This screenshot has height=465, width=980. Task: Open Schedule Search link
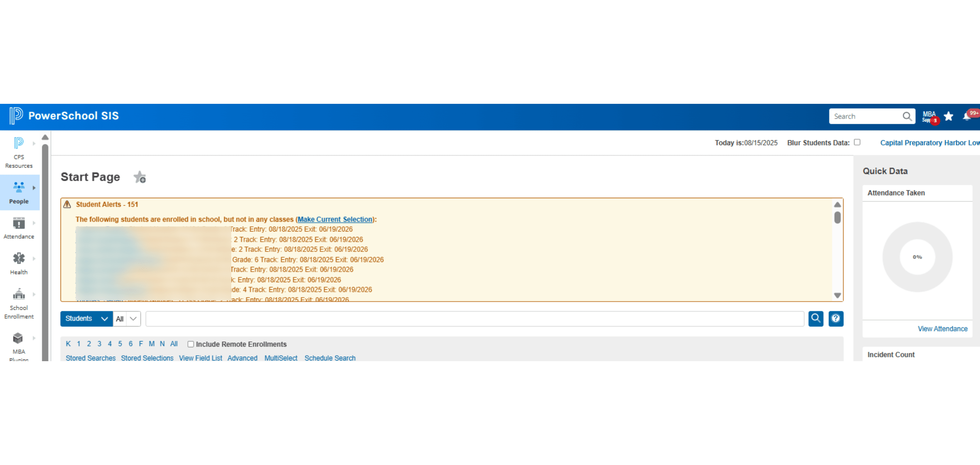[x=330, y=358]
